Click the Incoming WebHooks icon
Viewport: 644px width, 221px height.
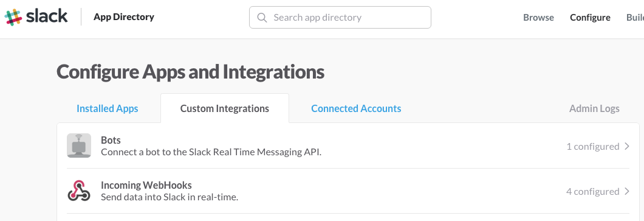(x=79, y=191)
